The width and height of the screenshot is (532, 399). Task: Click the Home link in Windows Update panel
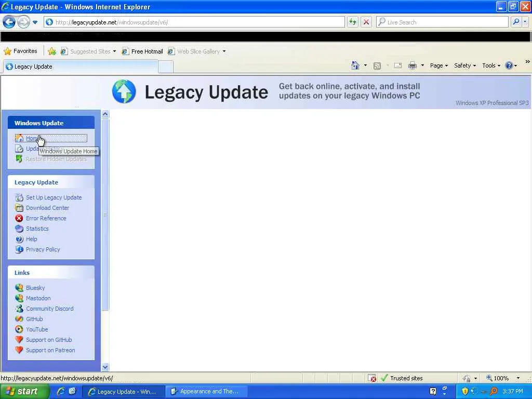point(32,138)
